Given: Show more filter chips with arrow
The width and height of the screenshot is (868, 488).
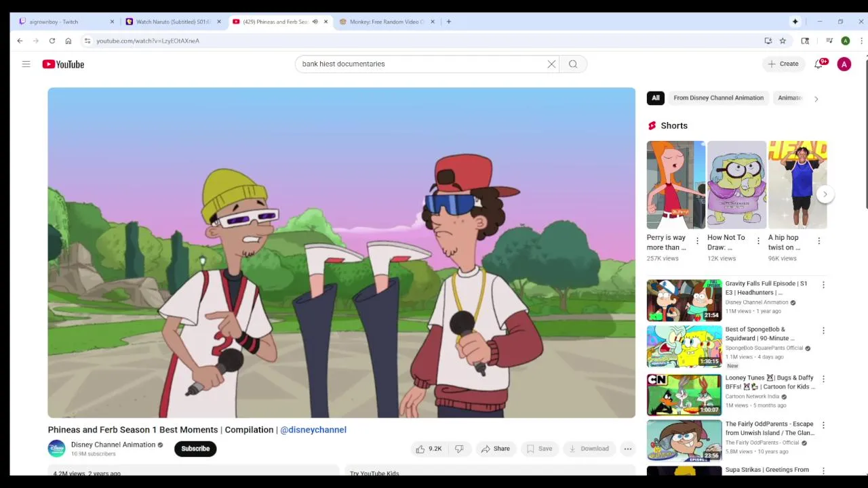Looking at the screenshot, I should [x=816, y=98].
